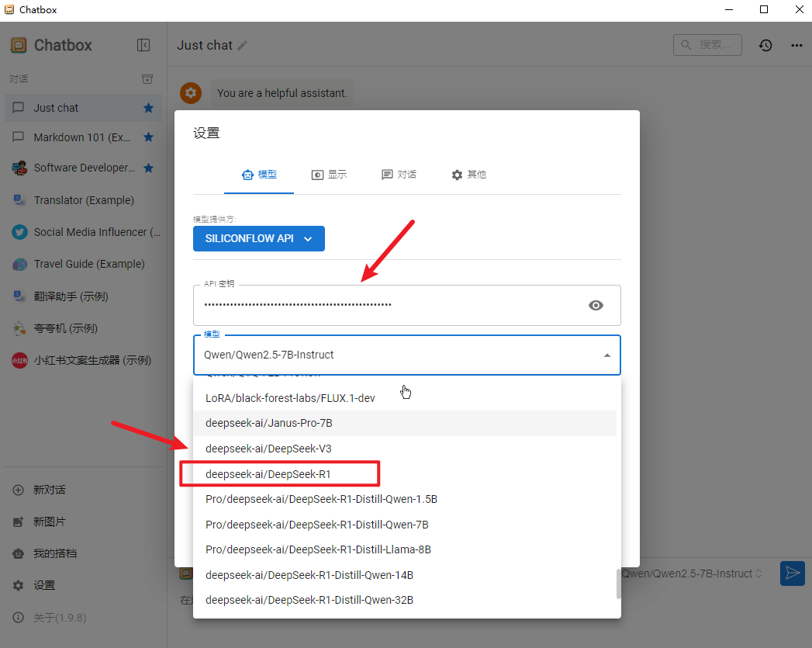Unstar the Just chat conversation
The width and height of the screenshot is (812, 648).
coord(149,108)
